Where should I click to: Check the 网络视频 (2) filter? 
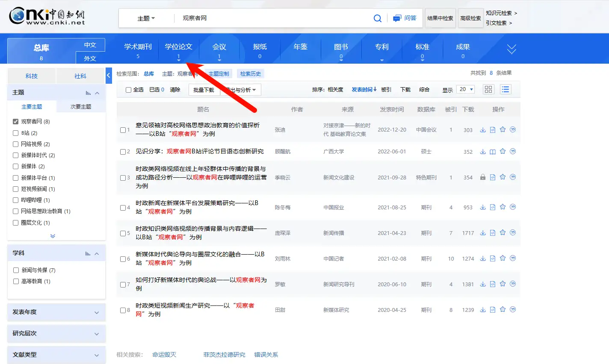(16, 144)
